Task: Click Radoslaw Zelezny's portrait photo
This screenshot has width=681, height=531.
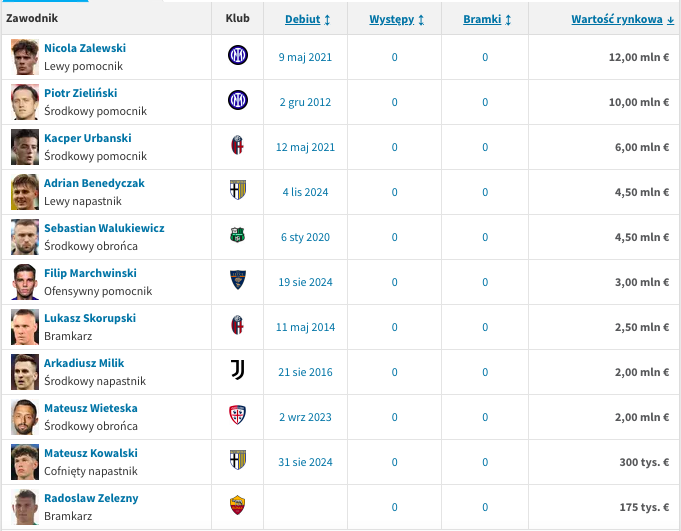Action: [25, 507]
